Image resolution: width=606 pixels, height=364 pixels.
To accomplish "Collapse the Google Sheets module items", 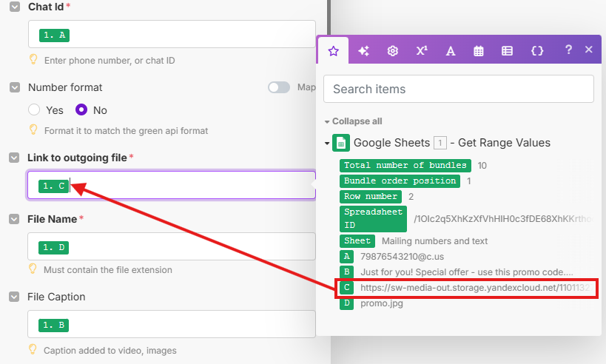I will tap(328, 143).
